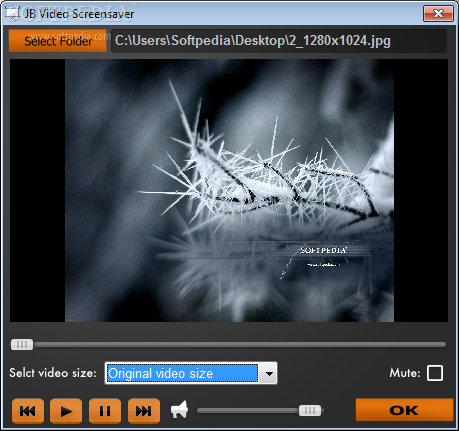The height and width of the screenshot is (431, 459).
Task: Click the Select Folder button
Action: pos(58,41)
